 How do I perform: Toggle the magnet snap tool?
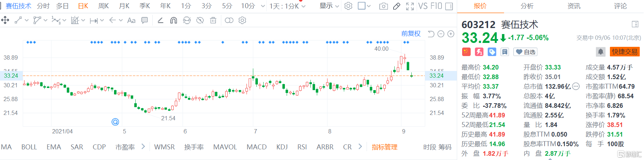click(x=174, y=20)
